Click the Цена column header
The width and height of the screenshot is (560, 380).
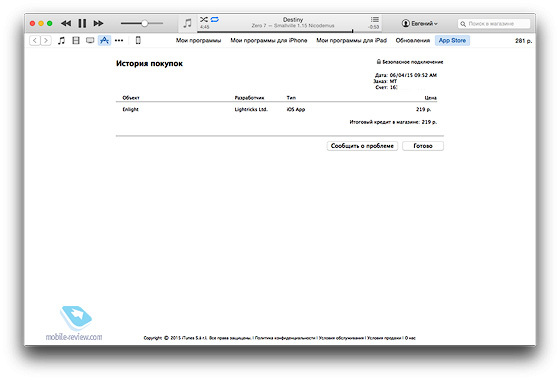tap(430, 98)
